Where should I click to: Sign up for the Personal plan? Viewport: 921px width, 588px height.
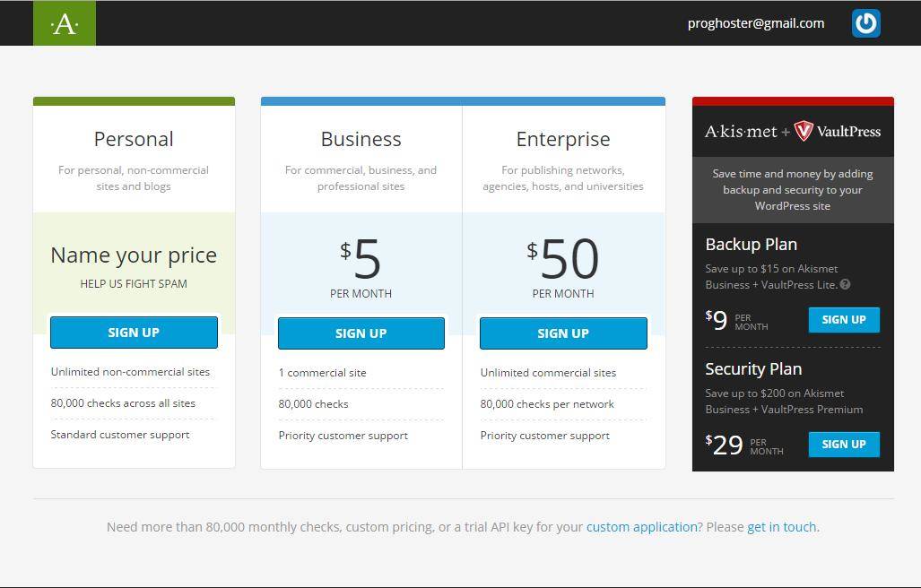[134, 333]
